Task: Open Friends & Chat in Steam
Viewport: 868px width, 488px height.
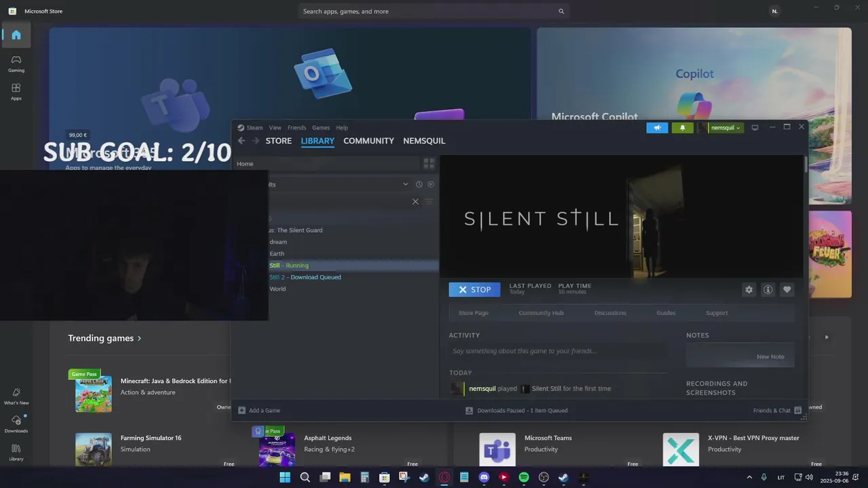Action: [x=777, y=411]
